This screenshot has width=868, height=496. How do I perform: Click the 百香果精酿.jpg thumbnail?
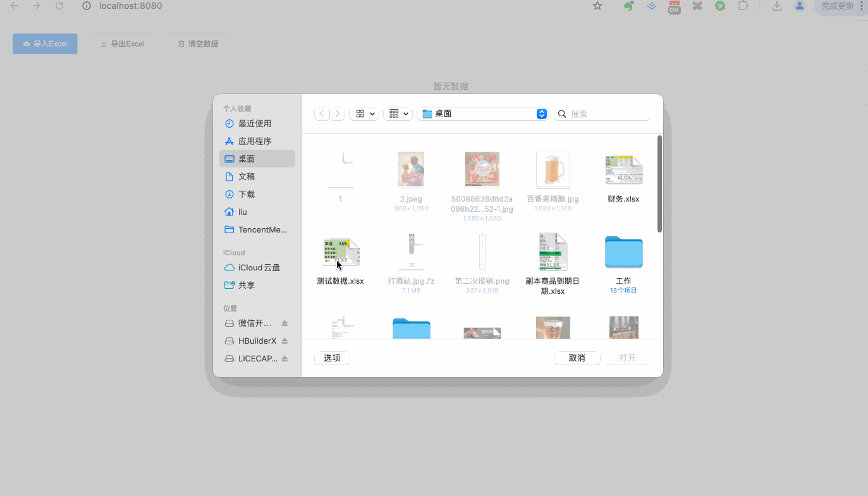tap(553, 169)
